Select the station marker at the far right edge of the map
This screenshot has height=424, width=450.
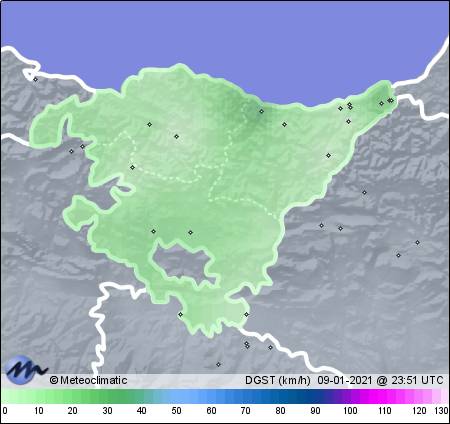pyautogui.click(x=417, y=243)
